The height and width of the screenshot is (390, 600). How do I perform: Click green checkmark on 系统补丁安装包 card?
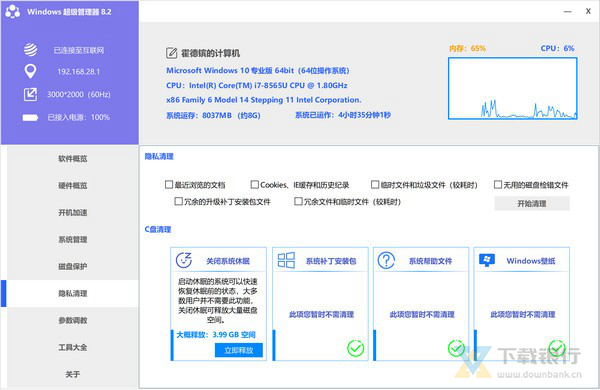coord(355,348)
